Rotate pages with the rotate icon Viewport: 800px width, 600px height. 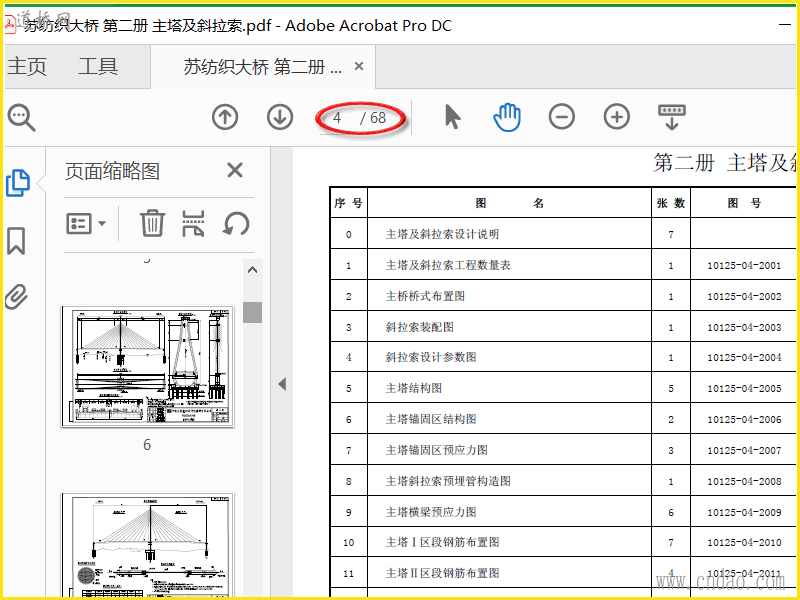[x=236, y=223]
